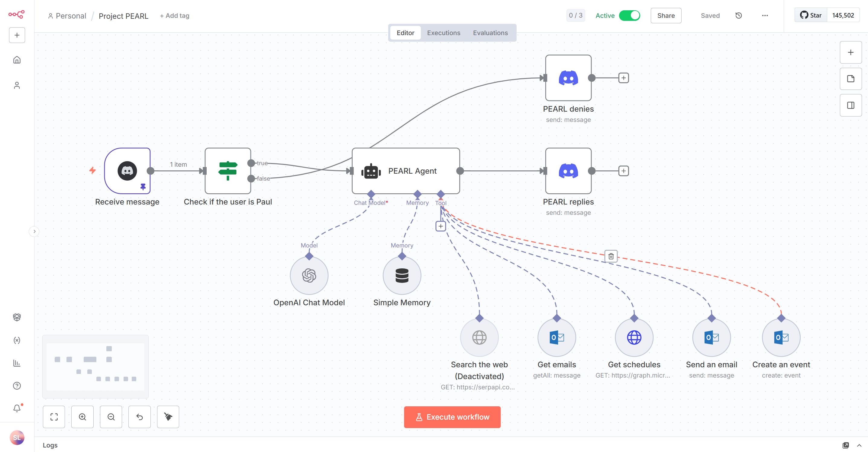Click the workflow history clock icon
This screenshot has height=452, width=868.
(738, 15)
